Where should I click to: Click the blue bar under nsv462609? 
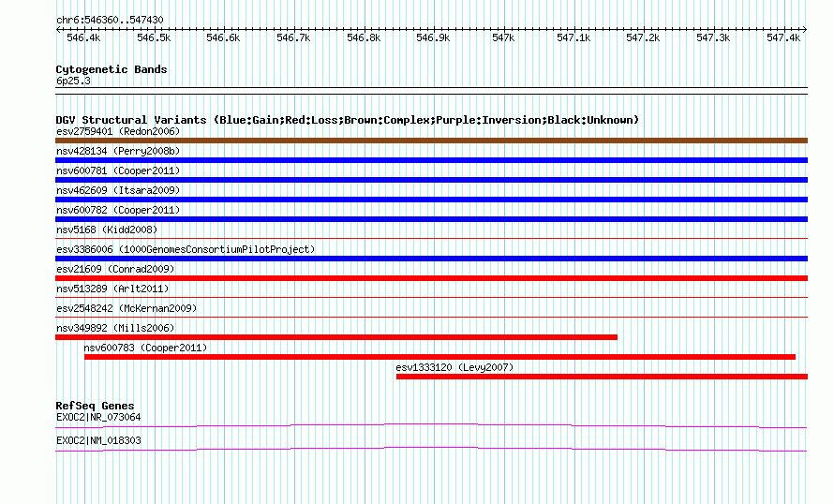coord(431,200)
